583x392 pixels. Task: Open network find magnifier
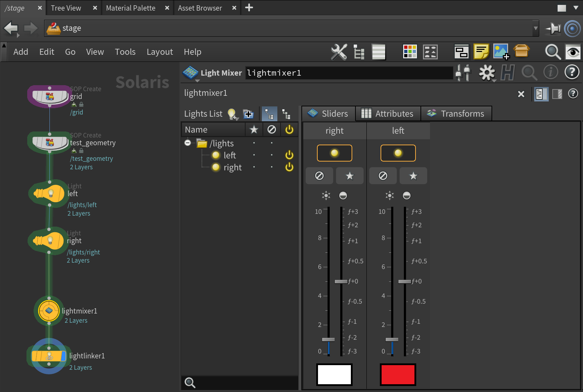coord(553,52)
